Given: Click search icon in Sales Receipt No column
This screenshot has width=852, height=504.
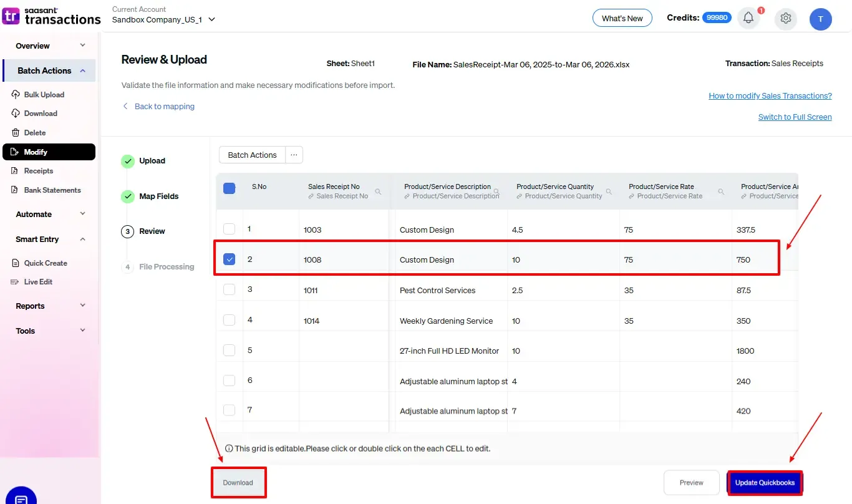Looking at the screenshot, I should coord(378,191).
